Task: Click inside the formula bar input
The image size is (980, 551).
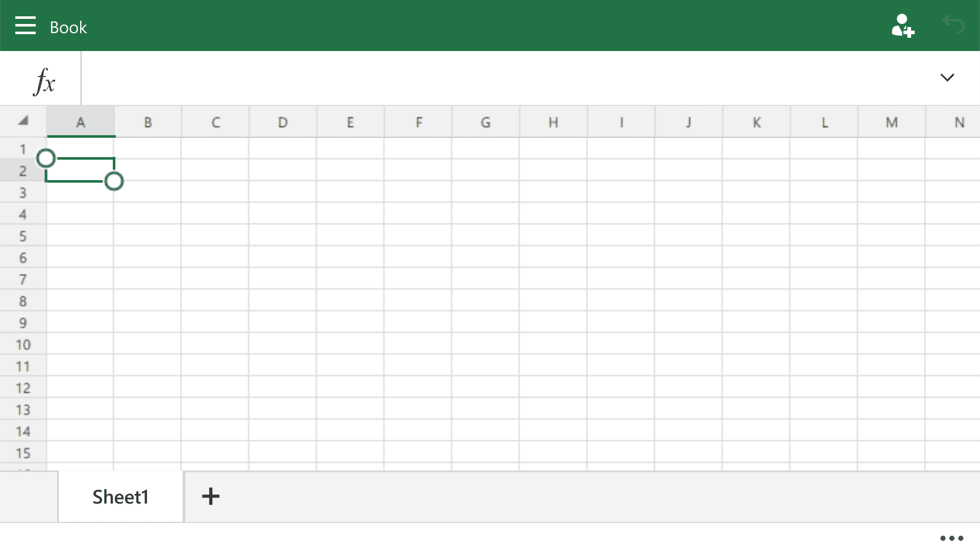Action: tap(505, 78)
